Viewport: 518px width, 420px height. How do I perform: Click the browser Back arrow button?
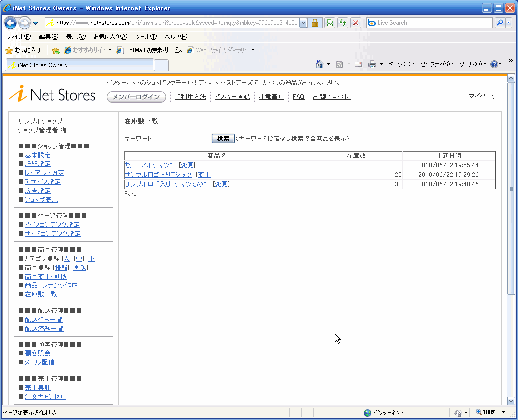tap(11, 23)
